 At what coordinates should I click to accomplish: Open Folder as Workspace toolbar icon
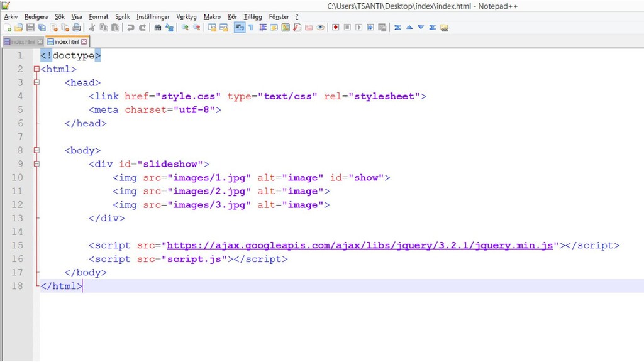click(308, 28)
